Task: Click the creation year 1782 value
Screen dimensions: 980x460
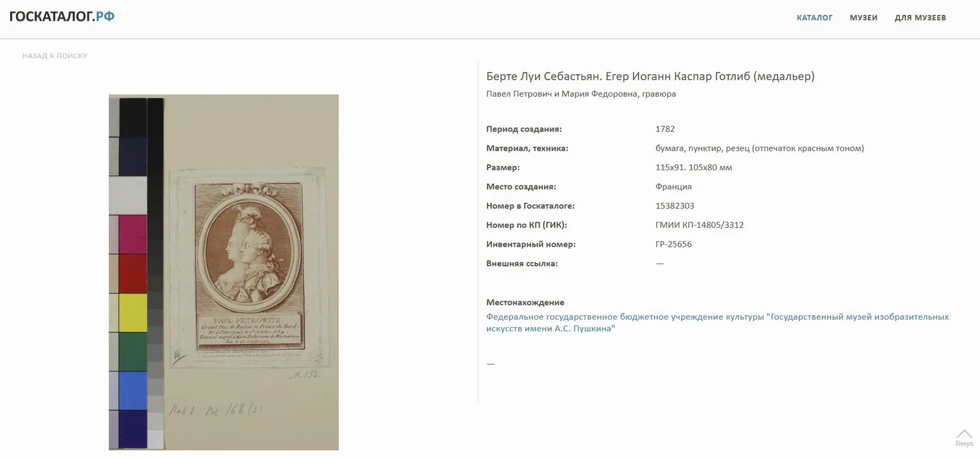Action: (x=665, y=129)
